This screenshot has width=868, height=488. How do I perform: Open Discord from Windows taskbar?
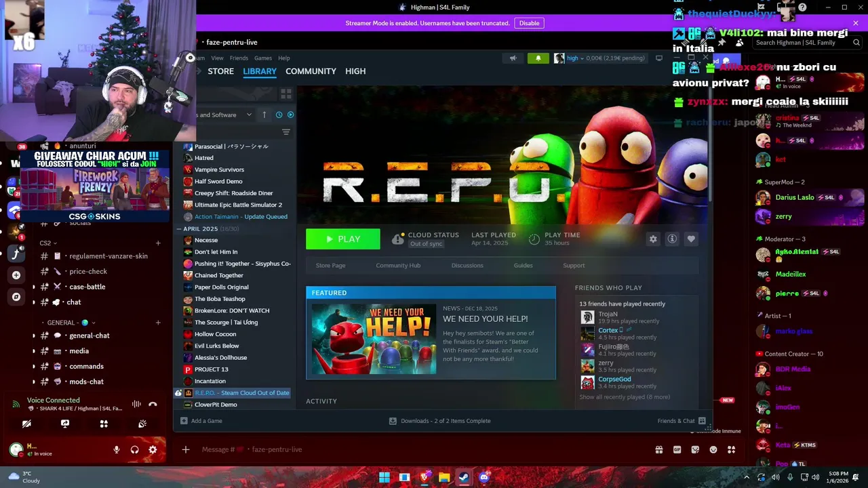click(484, 477)
